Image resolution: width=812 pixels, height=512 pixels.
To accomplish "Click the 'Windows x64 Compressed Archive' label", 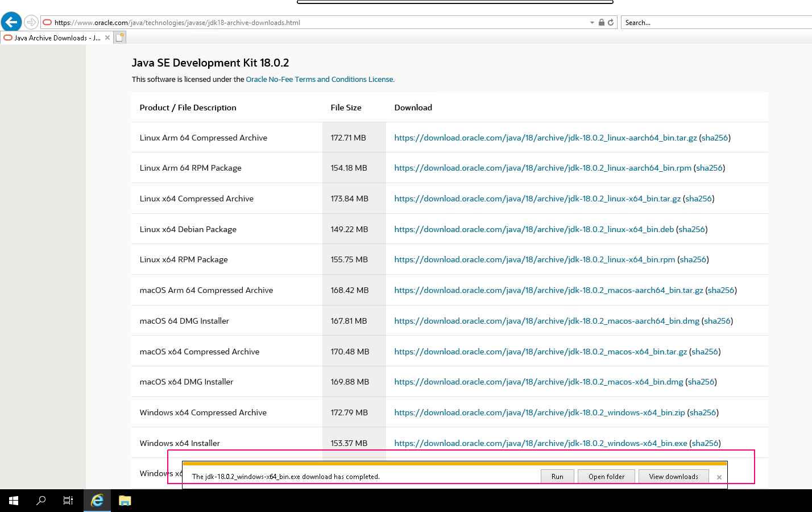I will 203,412.
